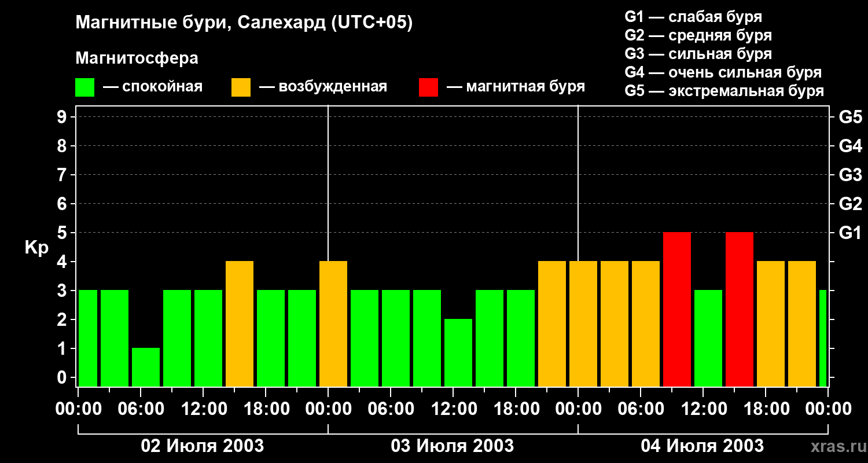The image size is (868, 463).
Task: Click the orange 'возбужденная' legend swatch
Action: pos(241,87)
